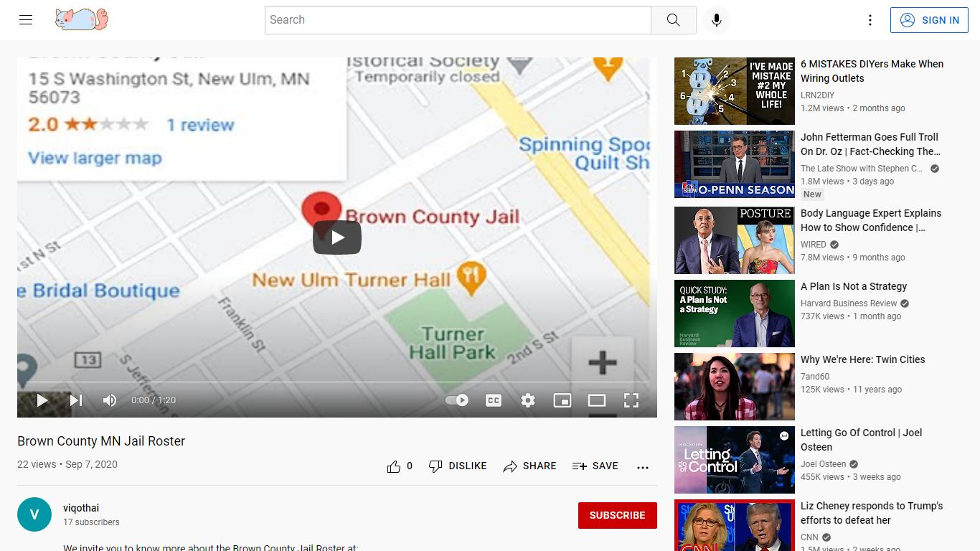Screen dimensions: 980x551
Task: Click Harvard Business Review channel name
Action: point(849,303)
